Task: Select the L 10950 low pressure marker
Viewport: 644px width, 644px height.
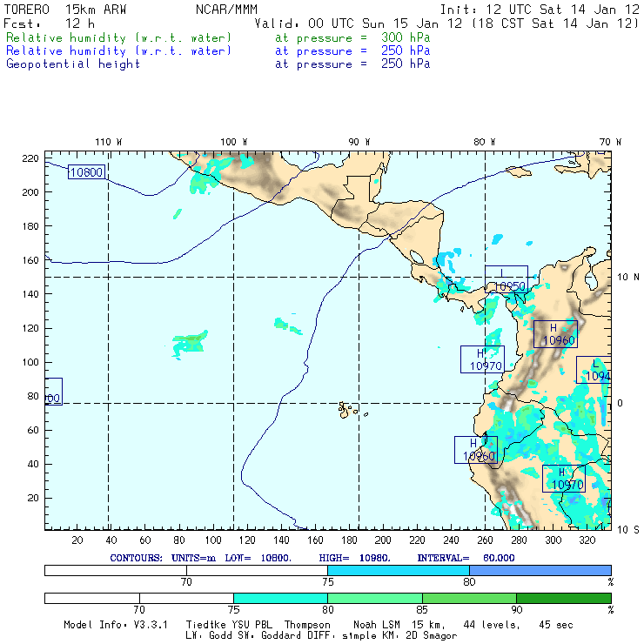Action: [506, 279]
